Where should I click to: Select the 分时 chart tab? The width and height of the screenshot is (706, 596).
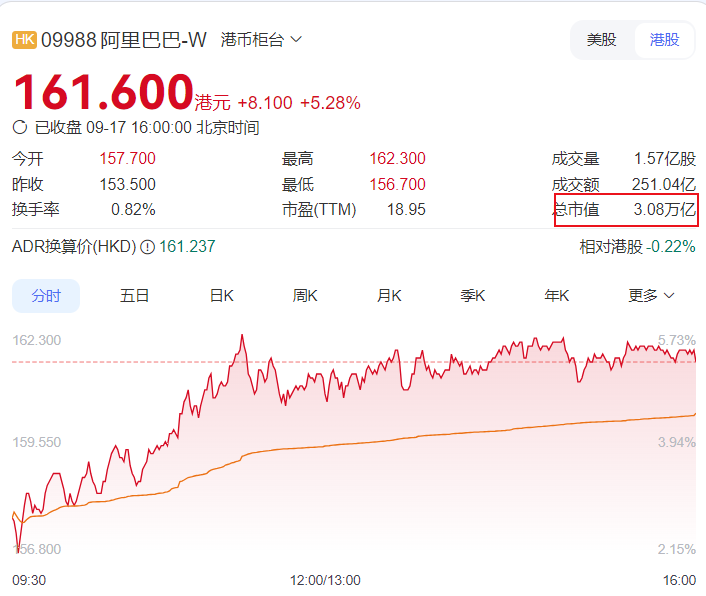pos(46,296)
